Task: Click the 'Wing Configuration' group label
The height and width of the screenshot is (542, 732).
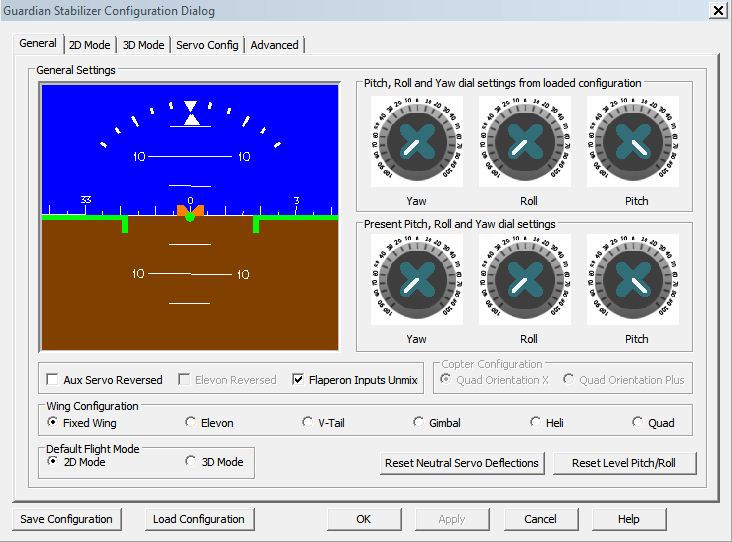Action: 92,406
